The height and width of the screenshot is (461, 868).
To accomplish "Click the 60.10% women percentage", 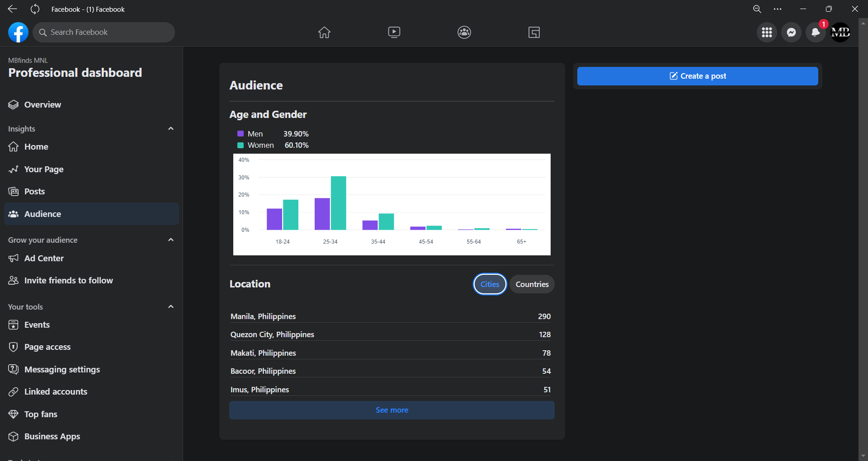I will (297, 145).
